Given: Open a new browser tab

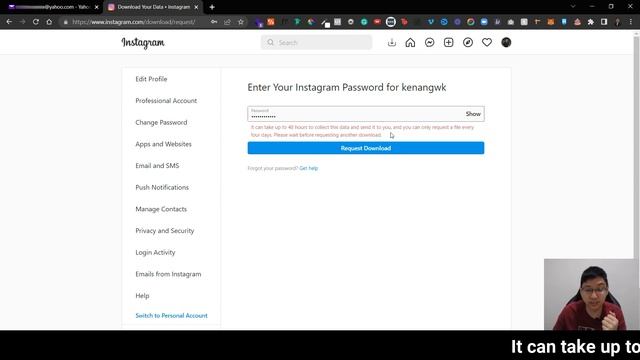Looking at the screenshot, I should pyautogui.click(x=212, y=7).
